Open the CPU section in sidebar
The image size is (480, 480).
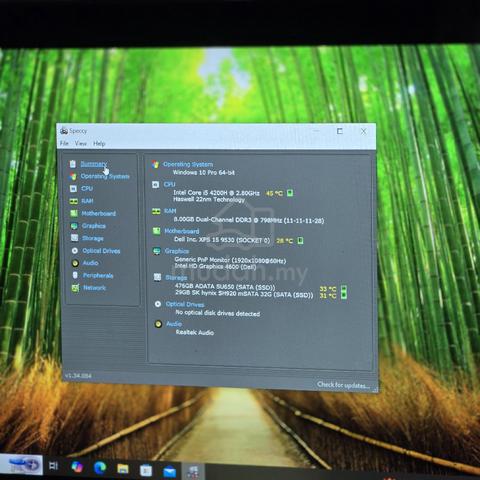pos(87,189)
